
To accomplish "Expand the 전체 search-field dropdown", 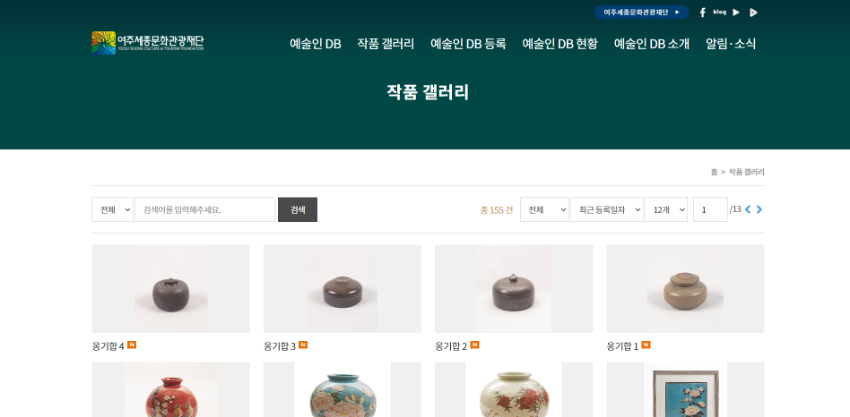I will (112, 209).
